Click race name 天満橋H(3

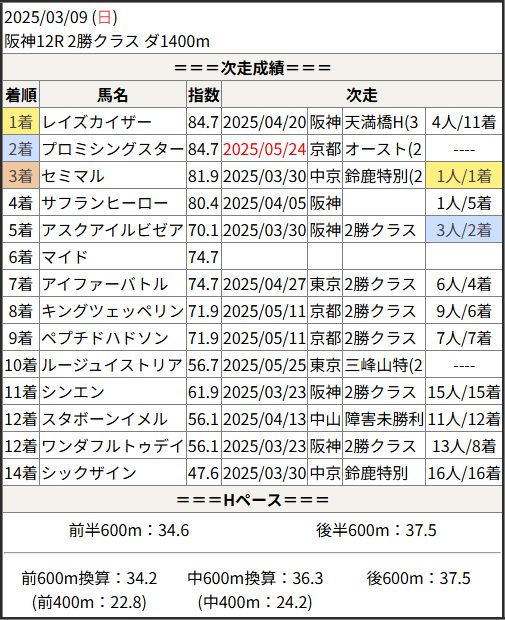(384, 121)
